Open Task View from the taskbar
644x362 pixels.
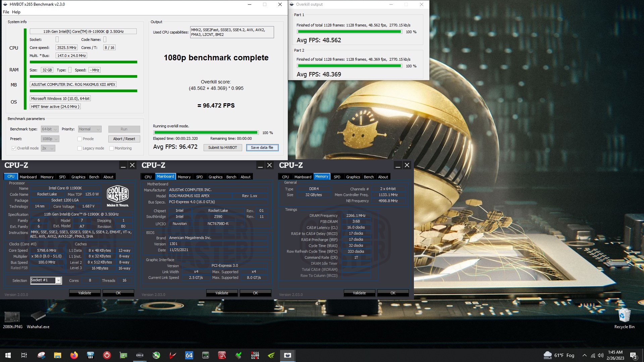pyautogui.click(x=24, y=355)
